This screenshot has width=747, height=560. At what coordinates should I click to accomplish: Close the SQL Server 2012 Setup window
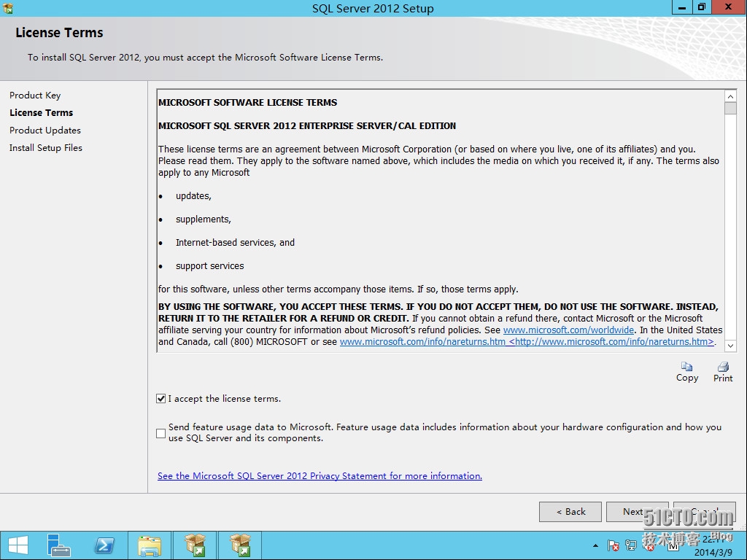click(729, 7)
